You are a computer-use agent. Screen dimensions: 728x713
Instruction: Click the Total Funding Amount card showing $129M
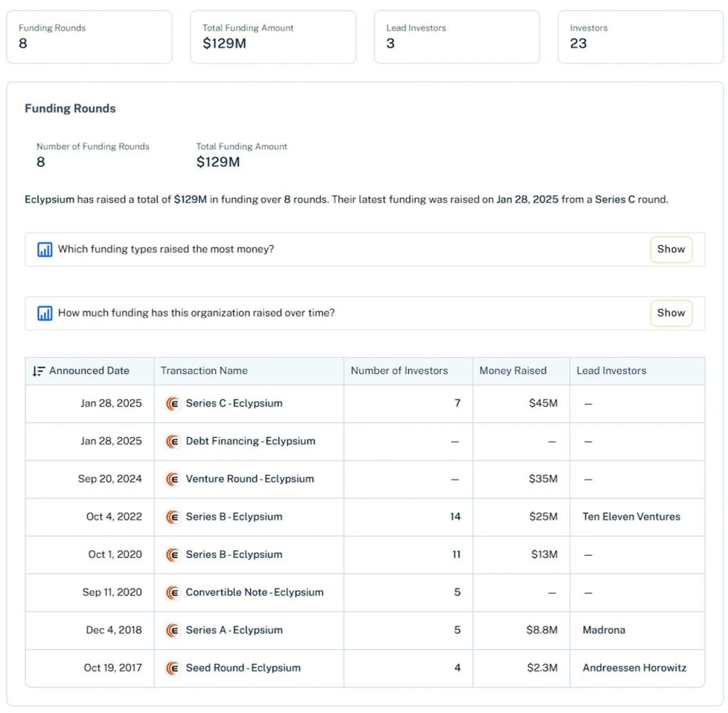click(273, 37)
